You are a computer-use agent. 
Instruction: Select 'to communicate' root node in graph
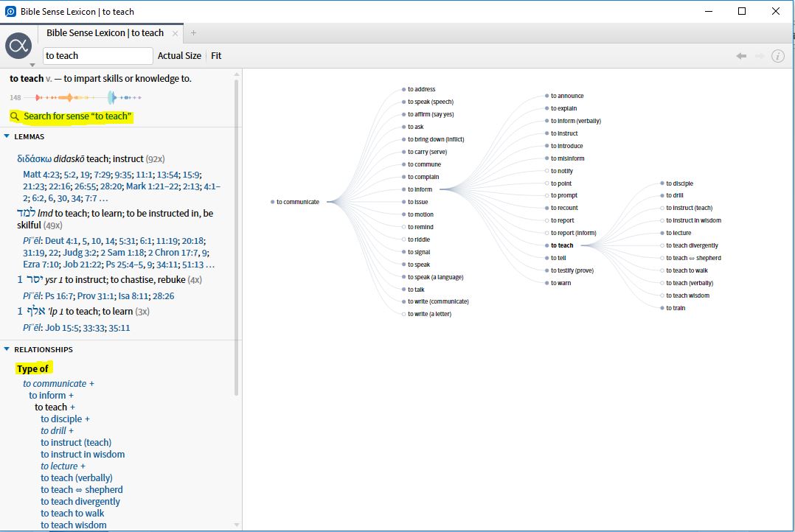tap(295, 202)
